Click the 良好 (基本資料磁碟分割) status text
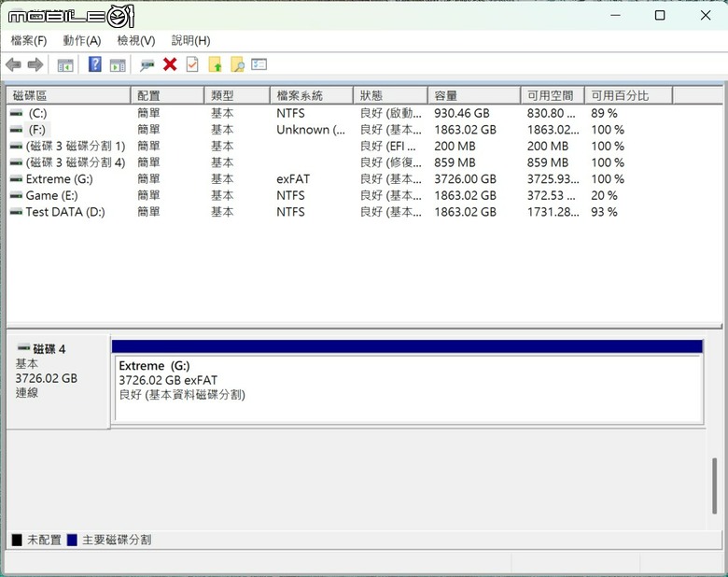 [x=182, y=395]
